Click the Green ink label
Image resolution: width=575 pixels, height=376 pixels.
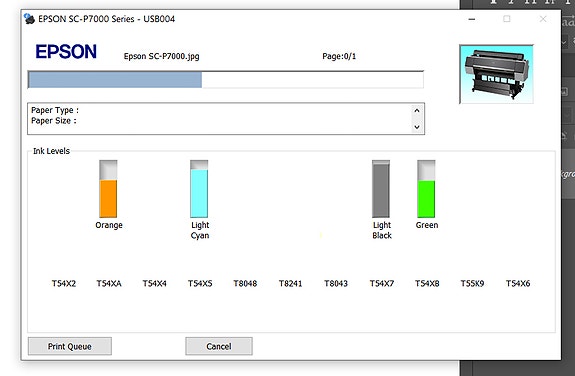(427, 225)
